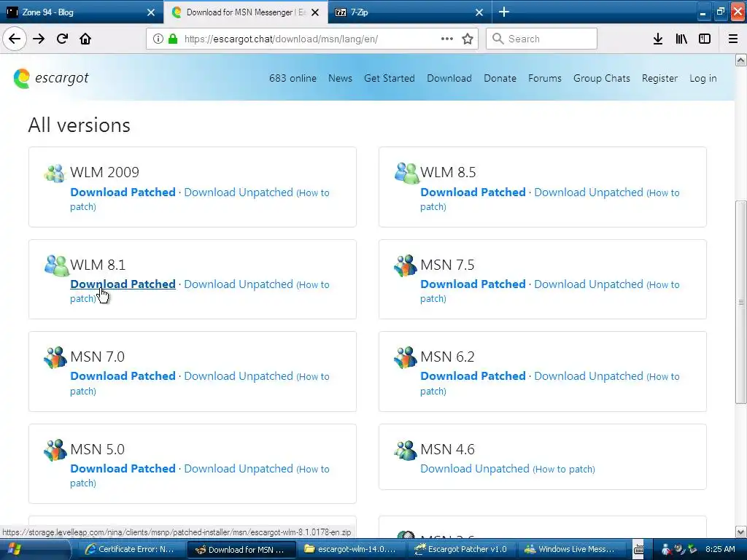Open the News page
Image resolution: width=747 pixels, height=560 pixels.
click(x=340, y=78)
